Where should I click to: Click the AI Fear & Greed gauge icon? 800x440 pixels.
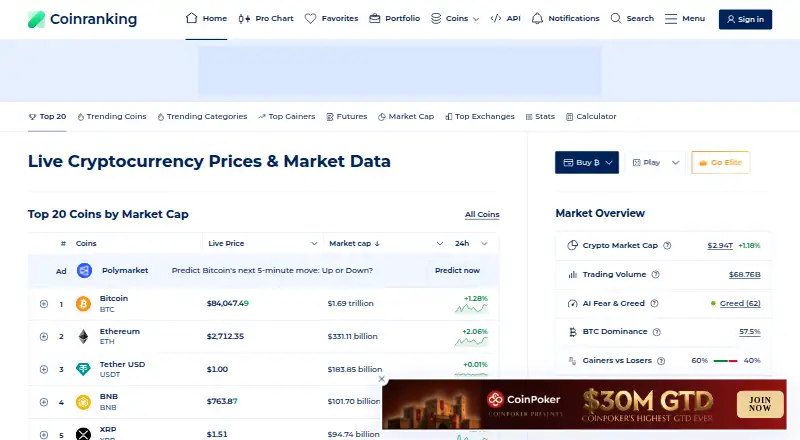tap(572, 303)
